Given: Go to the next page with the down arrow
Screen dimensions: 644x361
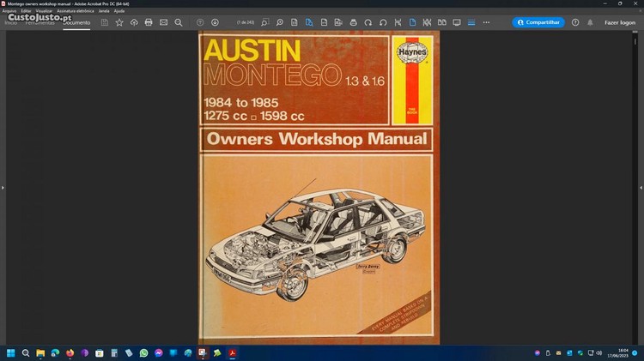Looking at the screenshot, I should pyautogui.click(x=215, y=22).
